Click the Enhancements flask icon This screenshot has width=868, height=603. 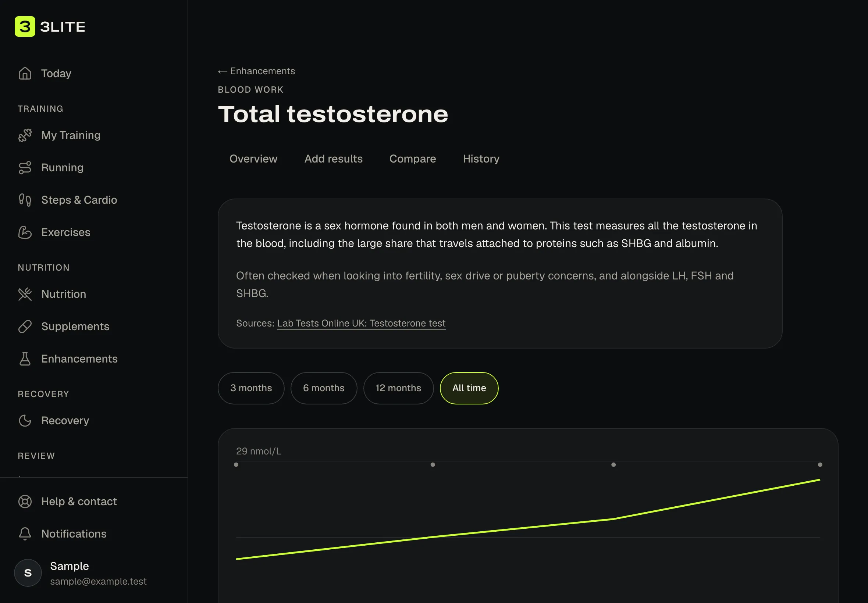coord(25,359)
